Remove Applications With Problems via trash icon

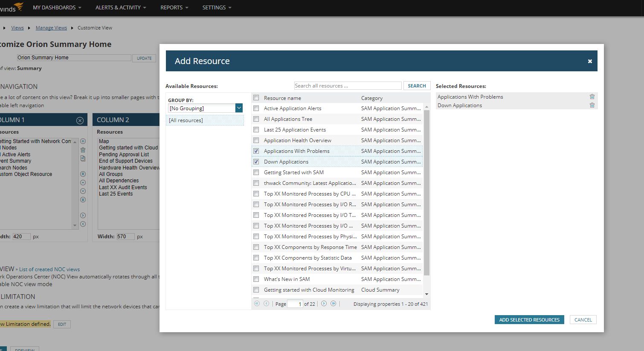[592, 97]
